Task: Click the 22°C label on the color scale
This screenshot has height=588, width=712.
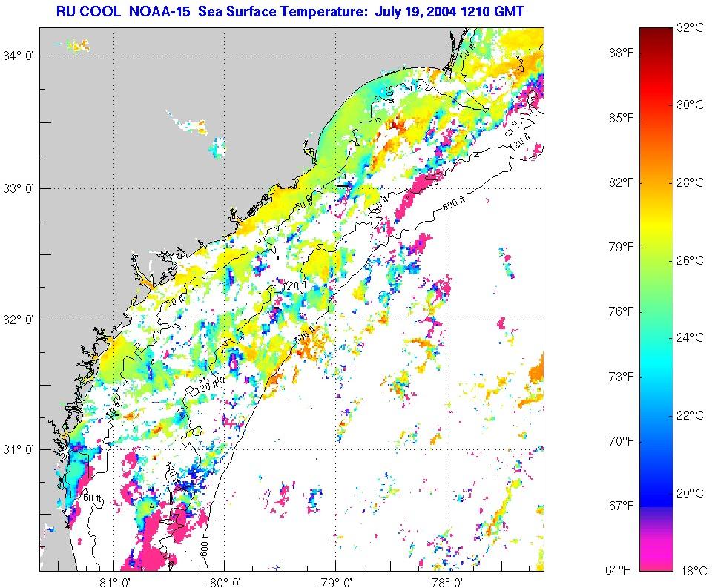Action: pyautogui.click(x=690, y=415)
